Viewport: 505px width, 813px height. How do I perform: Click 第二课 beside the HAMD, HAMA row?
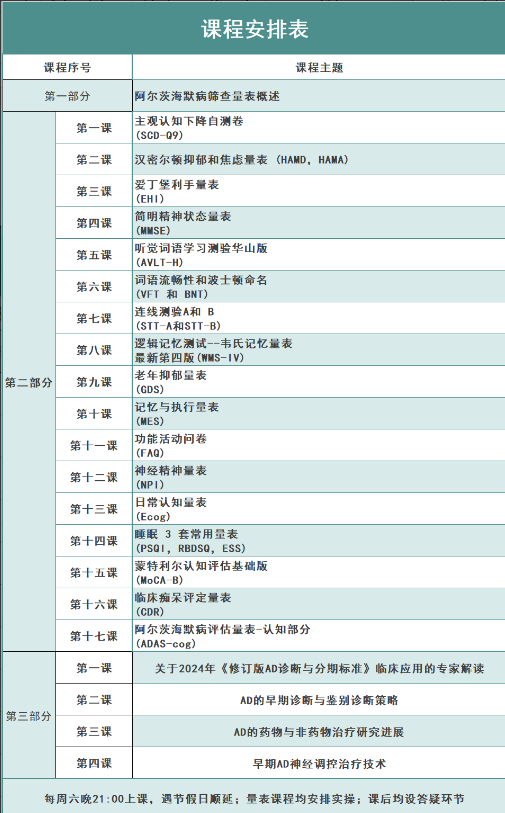94,160
